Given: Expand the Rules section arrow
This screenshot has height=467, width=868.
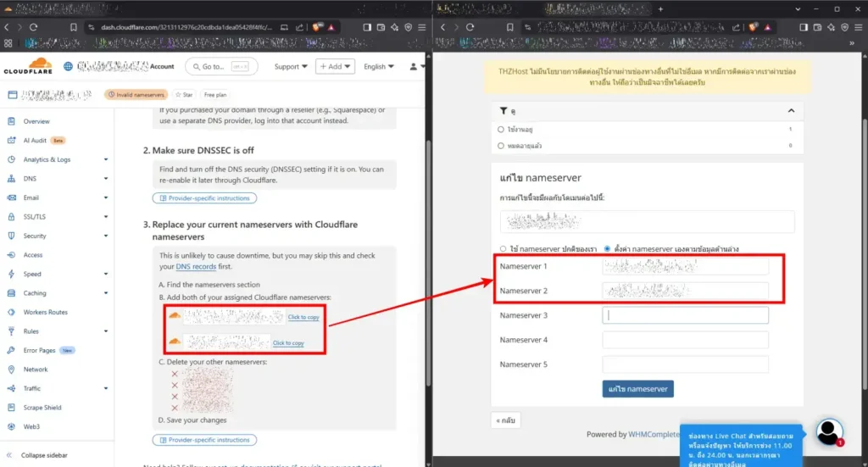Looking at the screenshot, I should pyautogui.click(x=106, y=331).
